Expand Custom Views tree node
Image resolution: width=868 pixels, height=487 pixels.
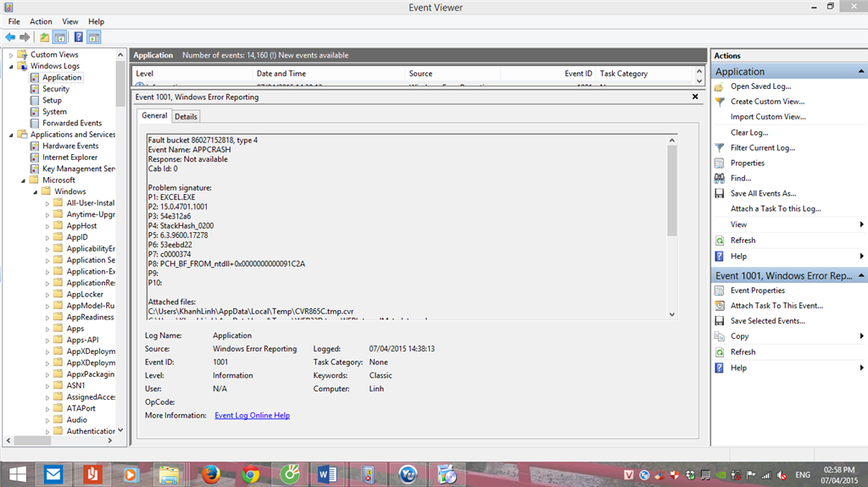[x=11, y=55]
